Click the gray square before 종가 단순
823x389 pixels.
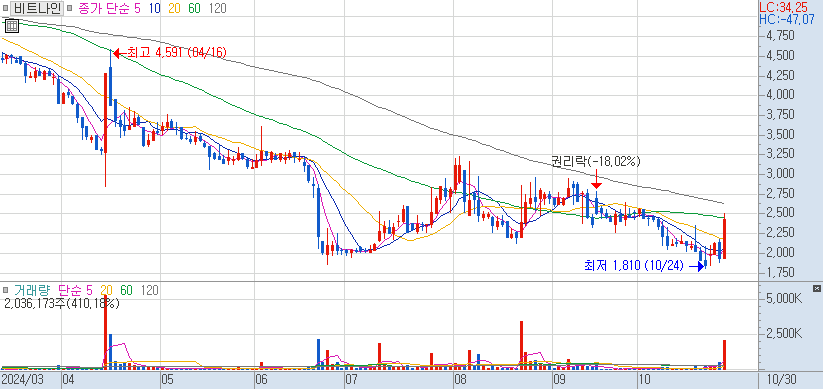tap(70, 8)
